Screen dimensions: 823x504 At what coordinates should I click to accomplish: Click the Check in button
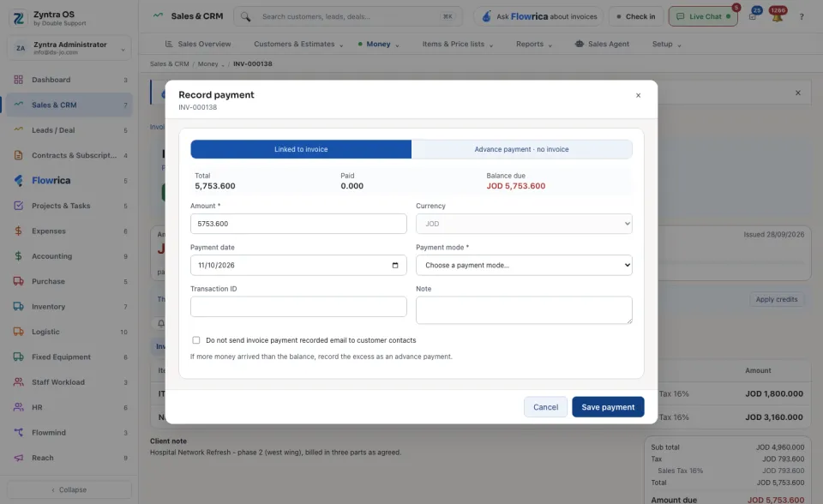click(x=636, y=17)
